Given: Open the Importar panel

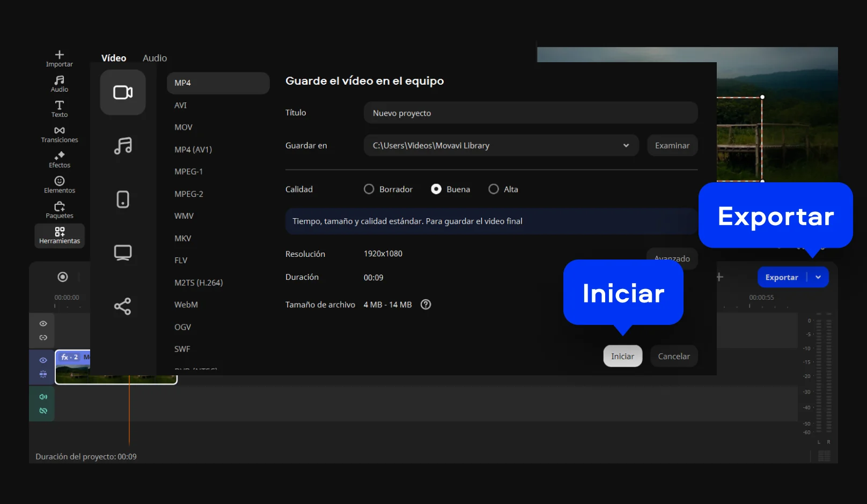Looking at the screenshot, I should coord(59,58).
